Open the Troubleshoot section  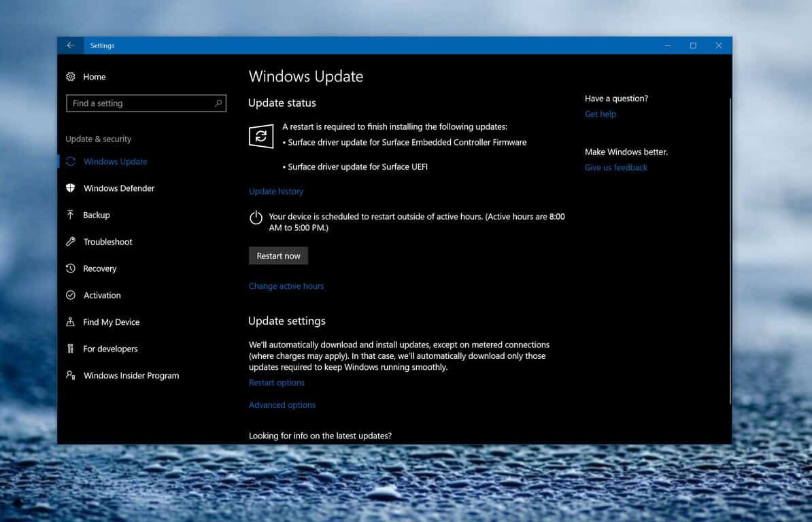107,241
